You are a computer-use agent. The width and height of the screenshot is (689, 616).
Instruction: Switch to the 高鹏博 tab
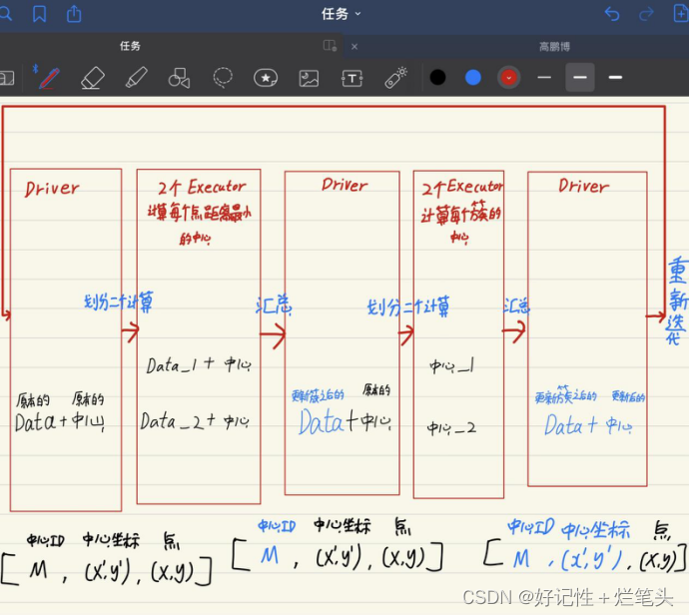click(x=554, y=47)
